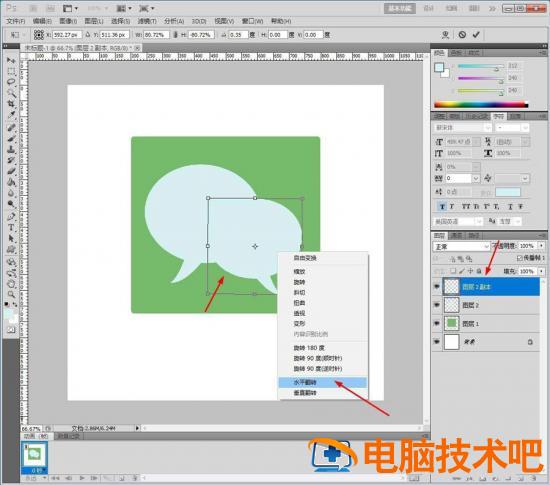This screenshot has height=485, width=550.
Task: Click the color spectrum bar
Action: [481, 105]
